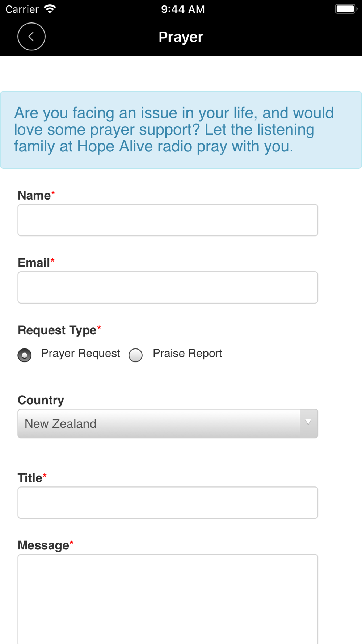362x644 pixels.
Task: Focus the Title input field
Action: click(168, 503)
